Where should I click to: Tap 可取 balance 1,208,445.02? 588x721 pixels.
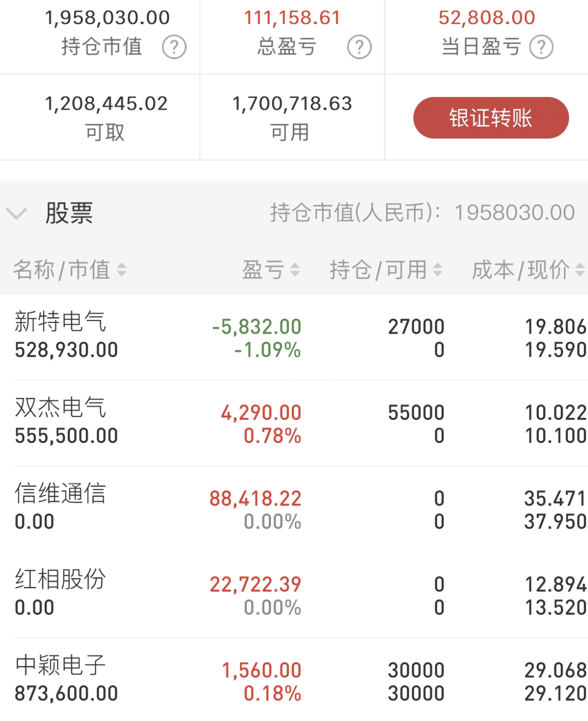coord(106,104)
